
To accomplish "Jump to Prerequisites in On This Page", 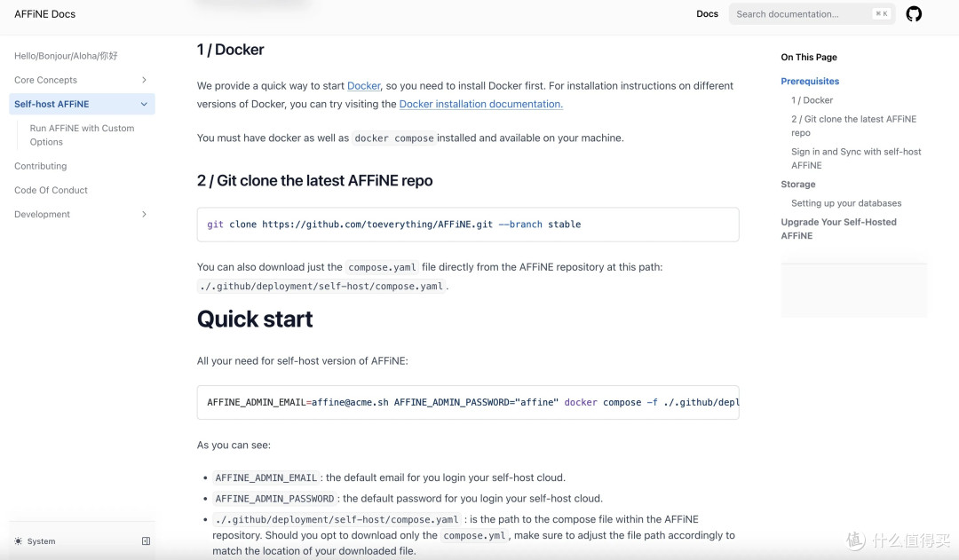I will [x=810, y=82].
